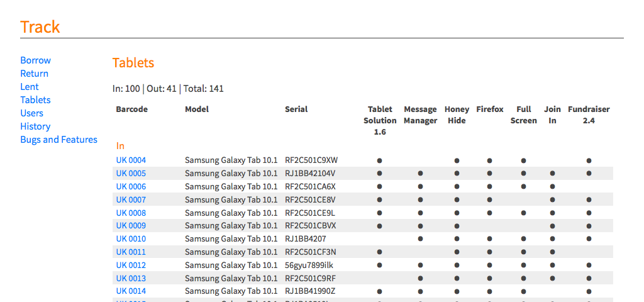Click serial RF2C501C9RF
This screenshot has width=644, height=302.
(x=311, y=278)
